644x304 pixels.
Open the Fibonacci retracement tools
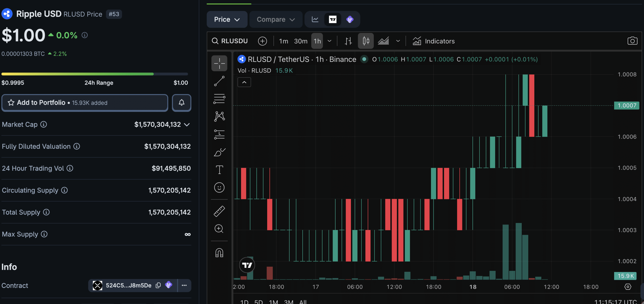point(219,99)
